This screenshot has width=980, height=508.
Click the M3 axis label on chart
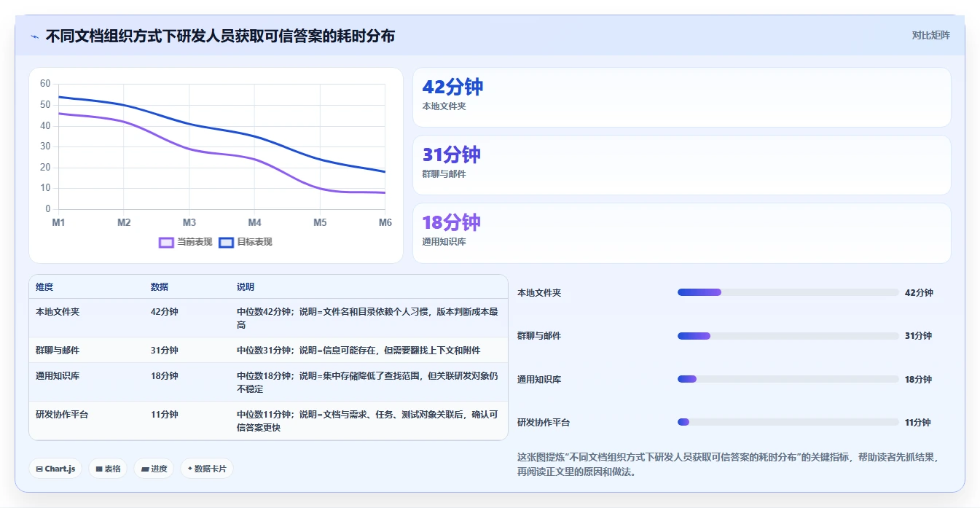tap(189, 222)
